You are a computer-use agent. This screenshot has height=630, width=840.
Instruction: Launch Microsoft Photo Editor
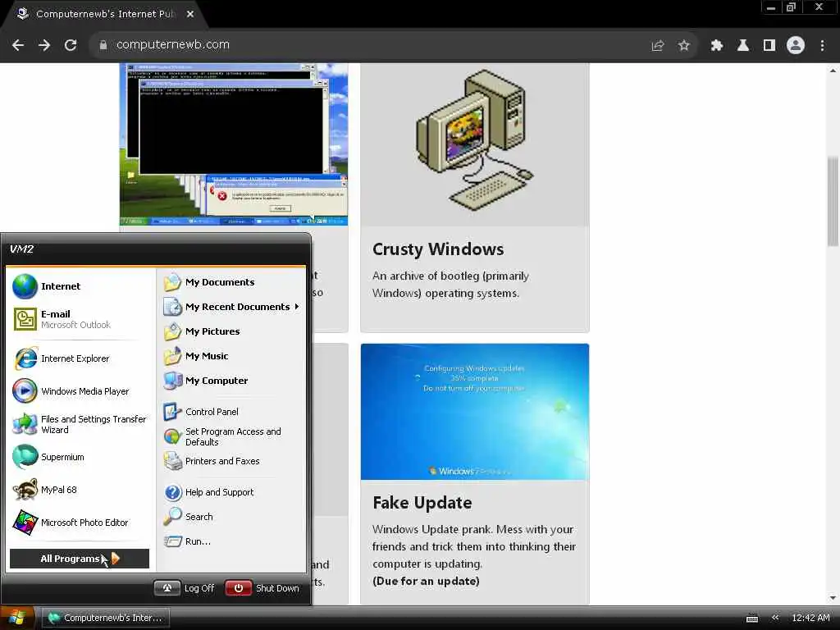pyautogui.click(x=71, y=523)
